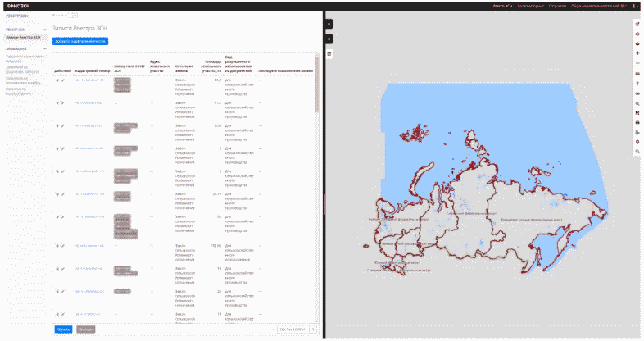Toggle the top dark panel button on map's left edge
Screen dimensions: 644x341
(329, 24)
